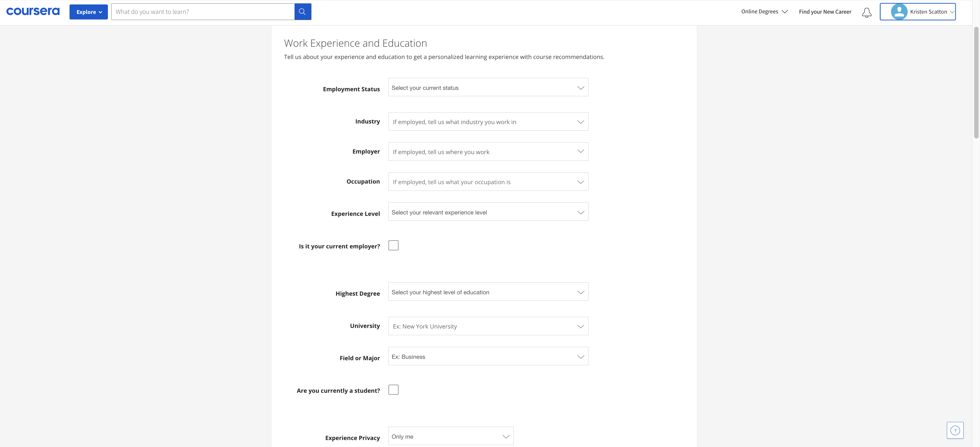This screenshot has width=980, height=447.
Task: Open the Find your New Career link
Action: pos(825,12)
